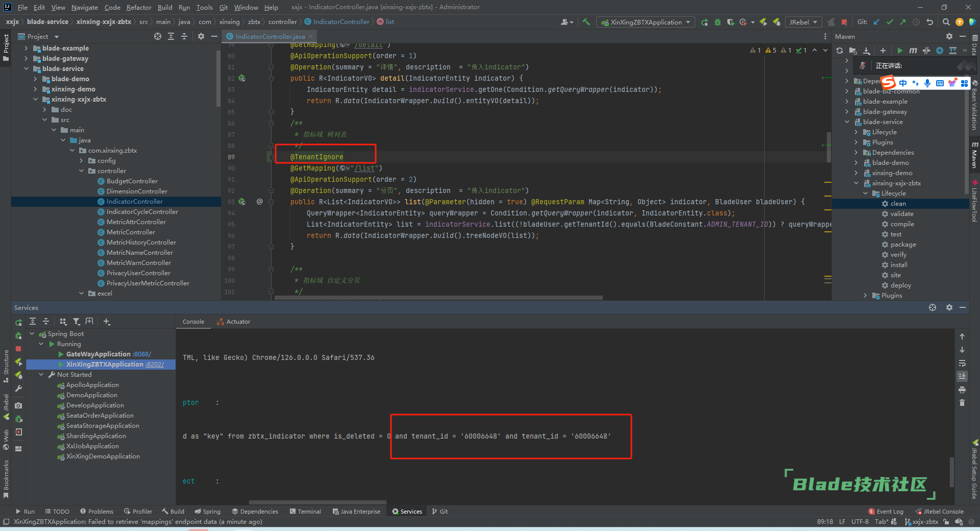Rerun XinXingZBTXApplication from the top toolbar
This screenshot has height=531, width=980.
point(704,22)
